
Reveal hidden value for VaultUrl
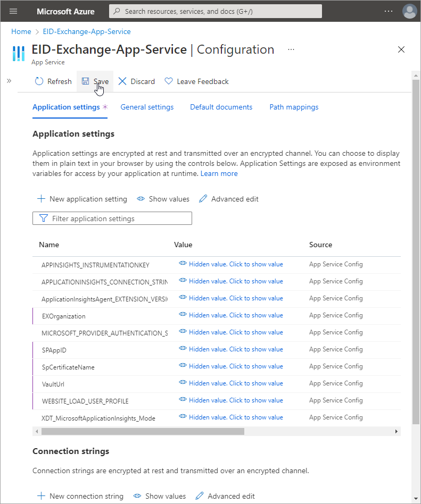(x=231, y=383)
